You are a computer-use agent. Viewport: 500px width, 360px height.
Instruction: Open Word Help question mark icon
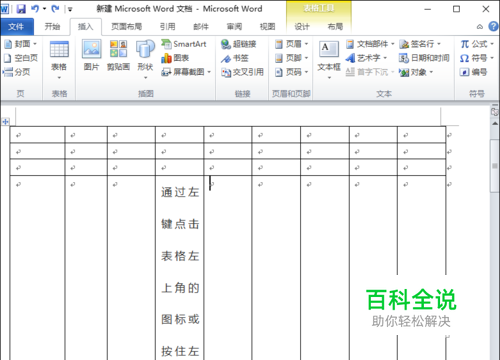click(x=493, y=26)
